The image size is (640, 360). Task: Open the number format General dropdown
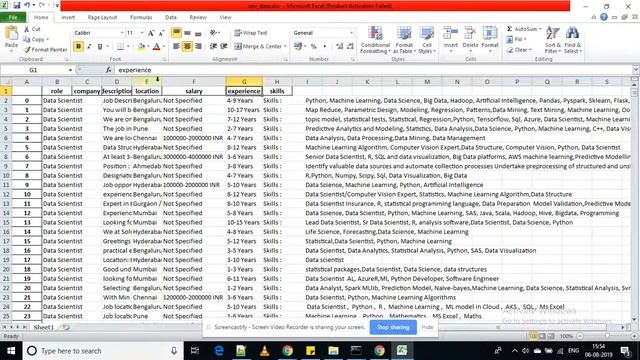coord(351,33)
